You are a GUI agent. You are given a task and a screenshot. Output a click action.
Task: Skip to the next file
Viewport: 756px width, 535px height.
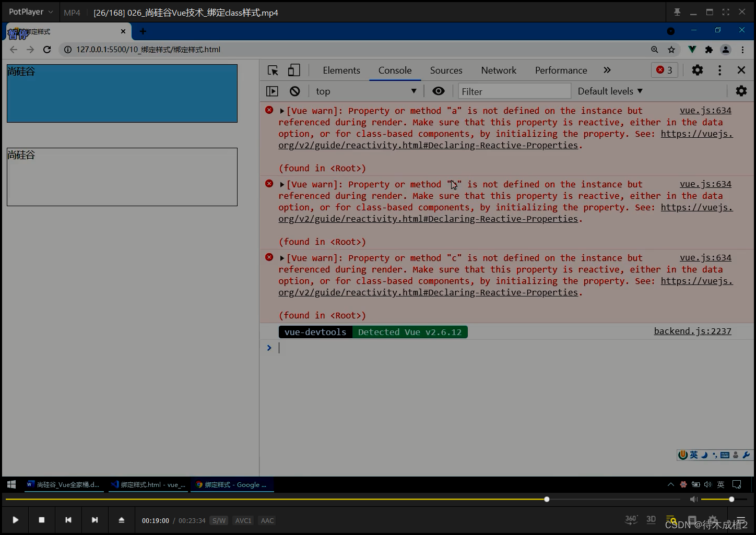[x=95, y=520]
